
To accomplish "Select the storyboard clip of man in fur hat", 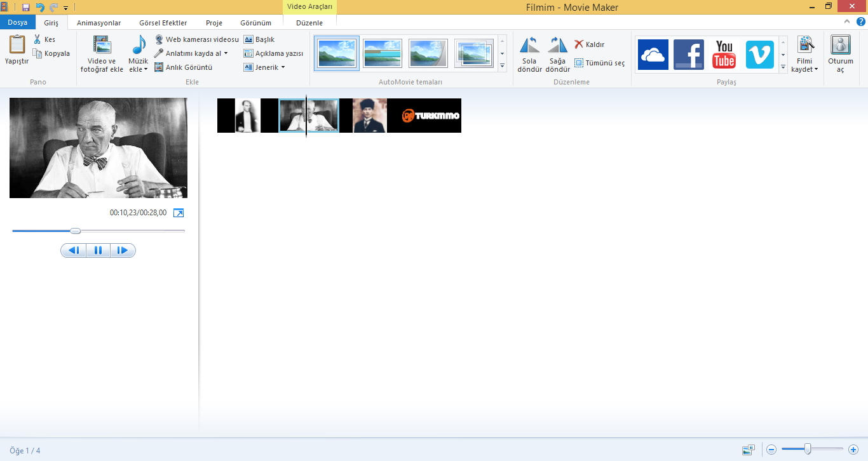I will point(370,116).
